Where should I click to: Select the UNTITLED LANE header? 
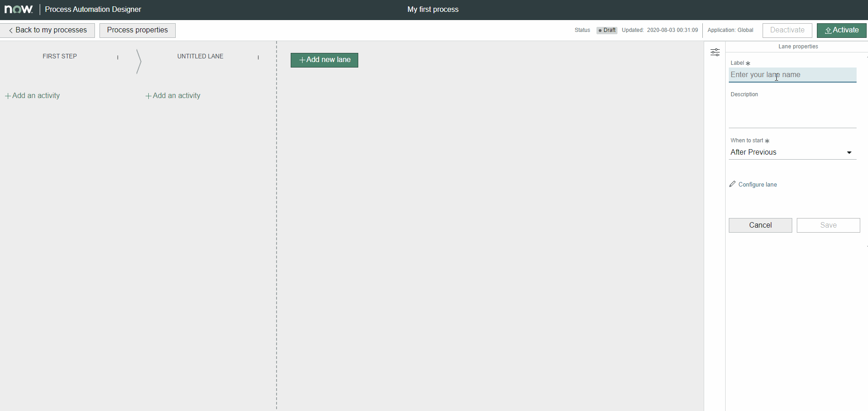click(x=200, y=57)
